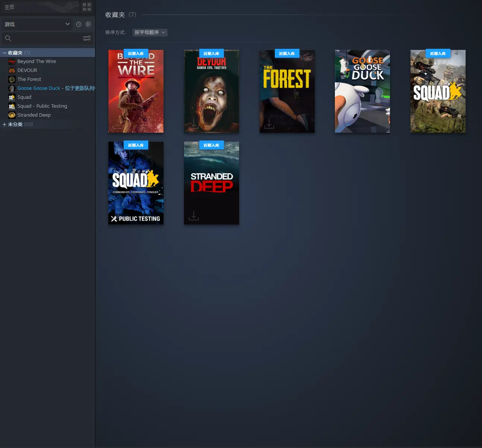Open Goose Goose Duck game cover
Screen dimensions: 482x448
tap(362, 91)
